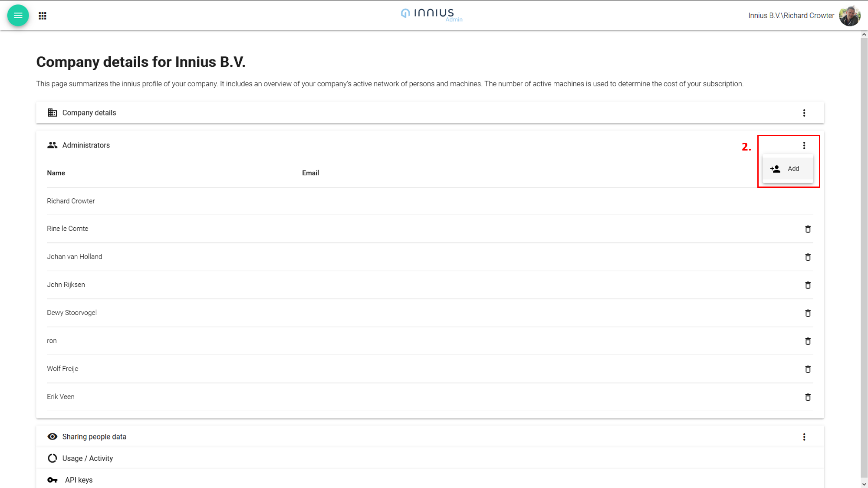Image resolution: width=868 pixels, height=488 pixels.
Task: Click the Innius B.V.\Richard Crowter username
Action: coord(791,16)
